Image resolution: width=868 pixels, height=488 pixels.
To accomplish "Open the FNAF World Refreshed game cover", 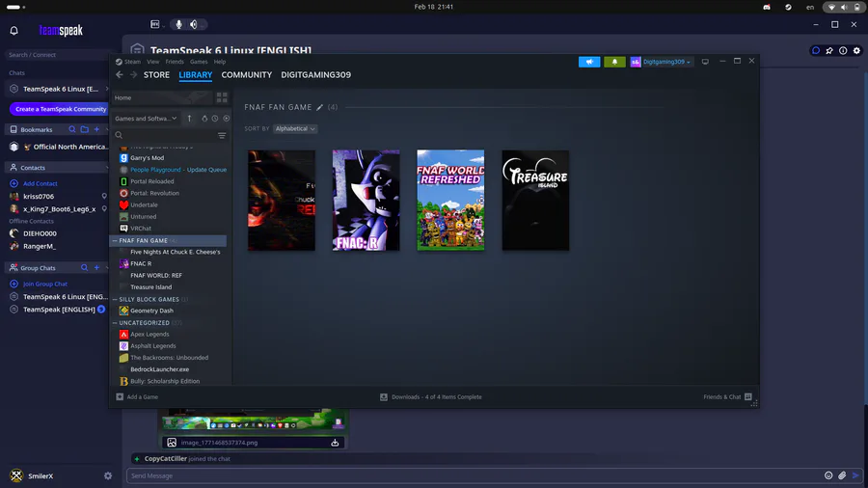I will (x=450, y=201).
